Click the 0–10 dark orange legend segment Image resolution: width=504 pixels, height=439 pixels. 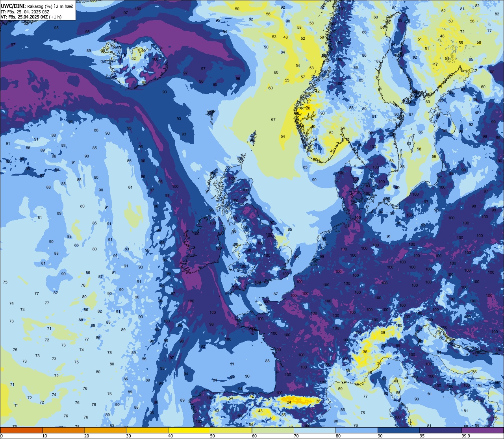tap(21, 430)
